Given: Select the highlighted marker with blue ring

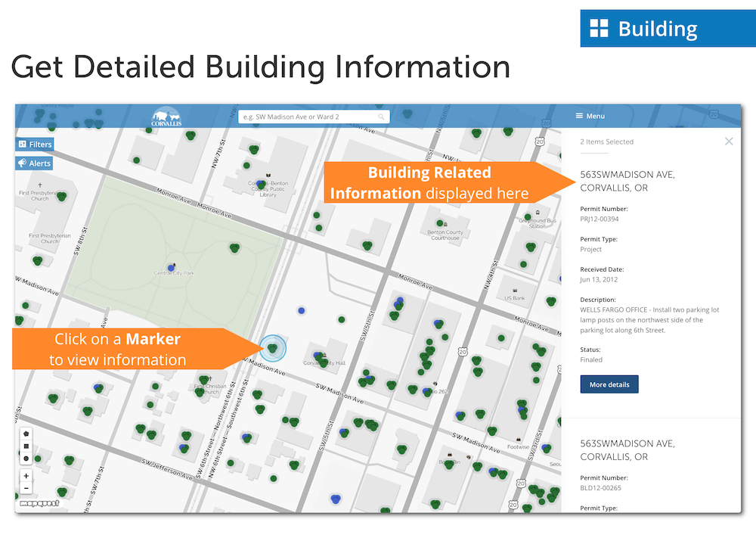Looking at the screenshot, I should pyautogui.click(x=273, y=348).
